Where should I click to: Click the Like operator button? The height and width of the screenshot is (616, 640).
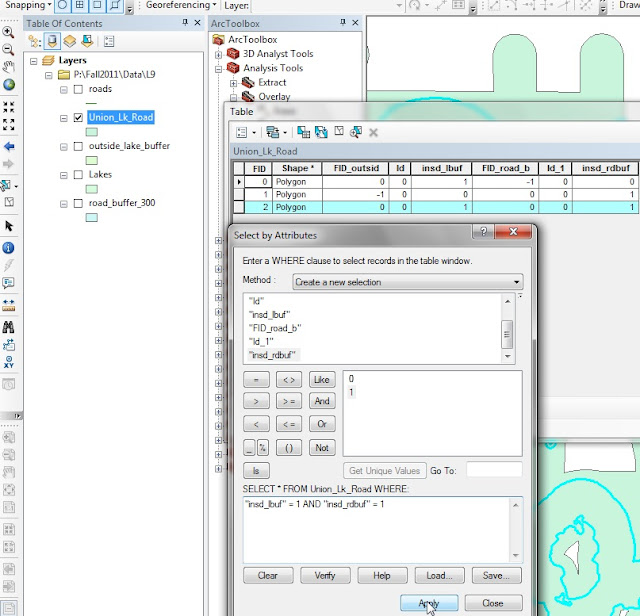pos(322,380)
